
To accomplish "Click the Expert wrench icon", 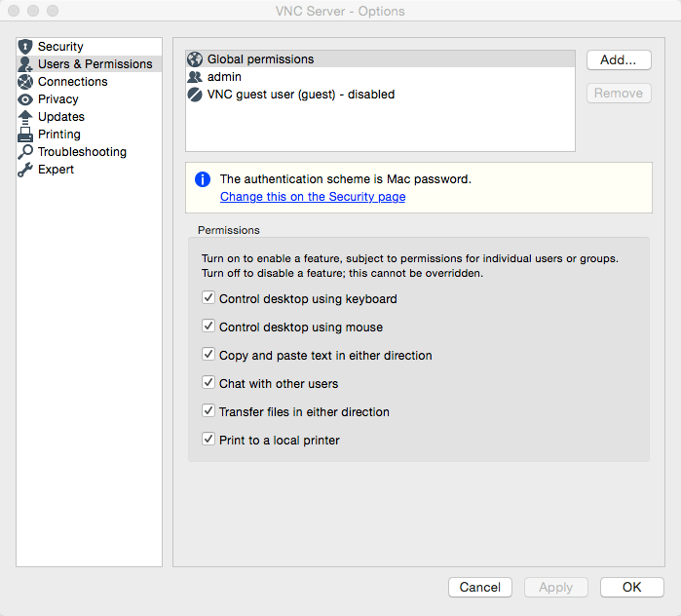I will tap(25, 170).
